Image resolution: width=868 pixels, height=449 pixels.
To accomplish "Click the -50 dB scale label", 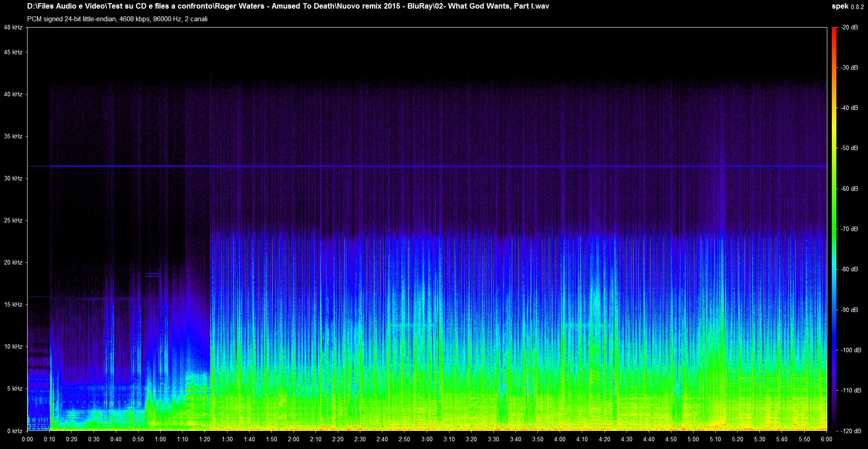I will (x=849, y=148).
